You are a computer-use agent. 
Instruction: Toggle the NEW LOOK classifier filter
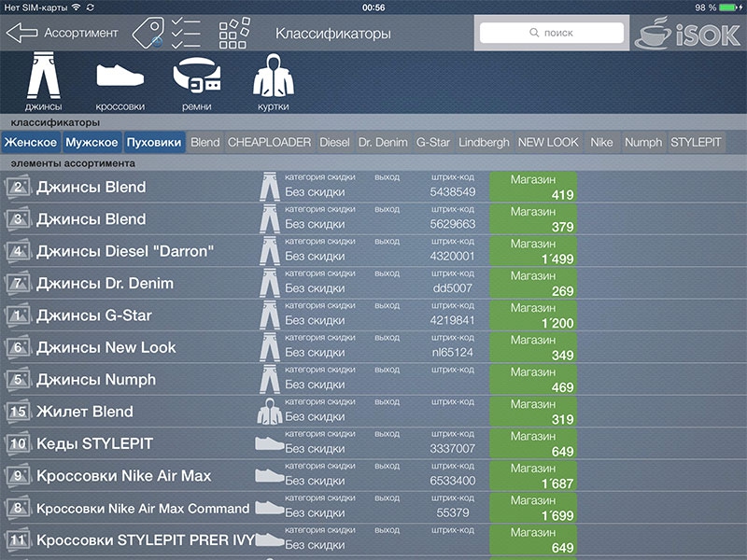(x=548, y=143)
